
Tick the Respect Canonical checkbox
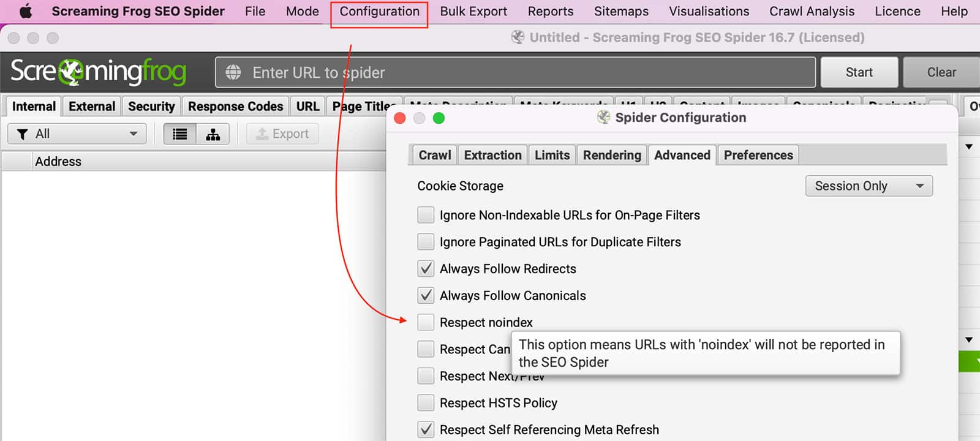point(426,349)
